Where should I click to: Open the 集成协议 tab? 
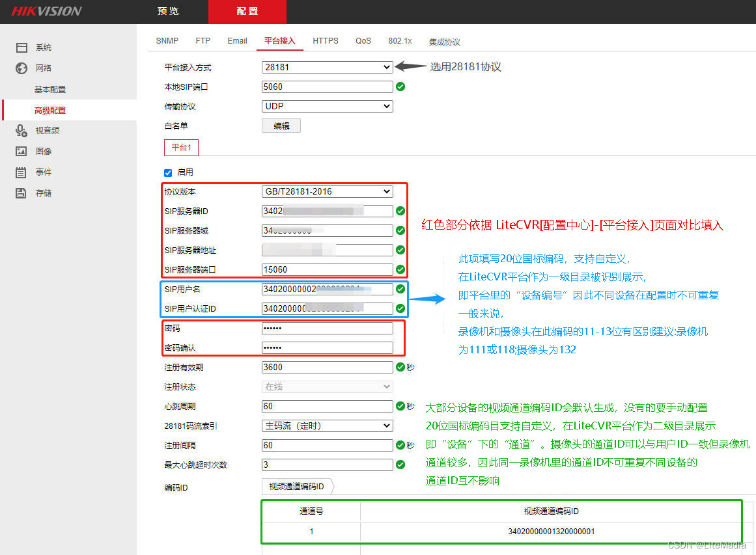[x=445, y=42]
